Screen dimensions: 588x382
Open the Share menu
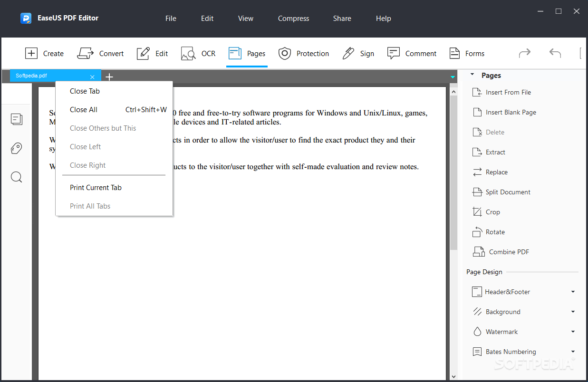(x=342, y=19)
